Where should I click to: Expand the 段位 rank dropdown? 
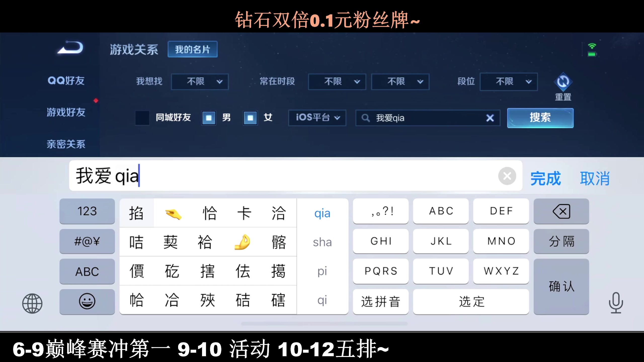point(508,82)
